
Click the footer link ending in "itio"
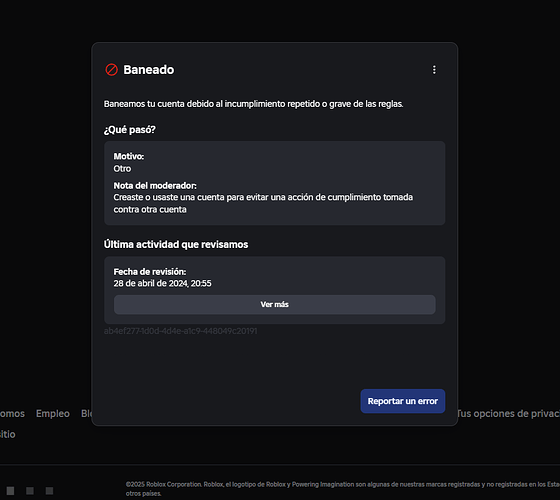pos(8,434)
